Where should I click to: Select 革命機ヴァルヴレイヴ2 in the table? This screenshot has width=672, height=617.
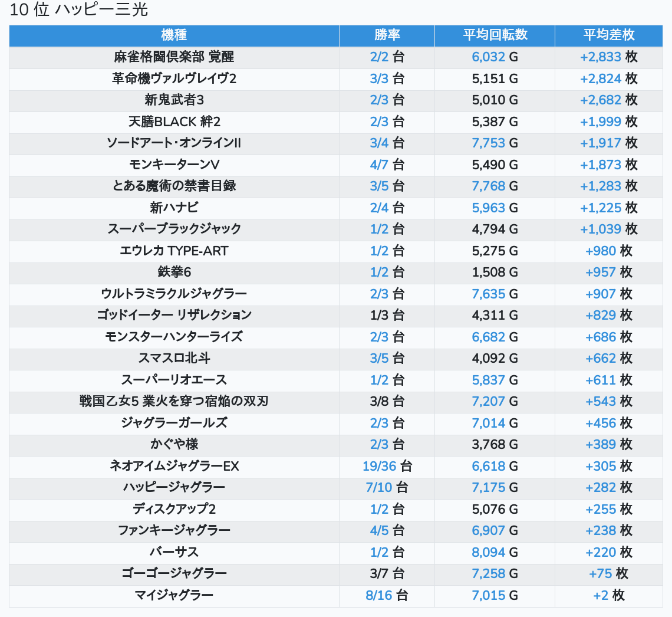point(174,78)
